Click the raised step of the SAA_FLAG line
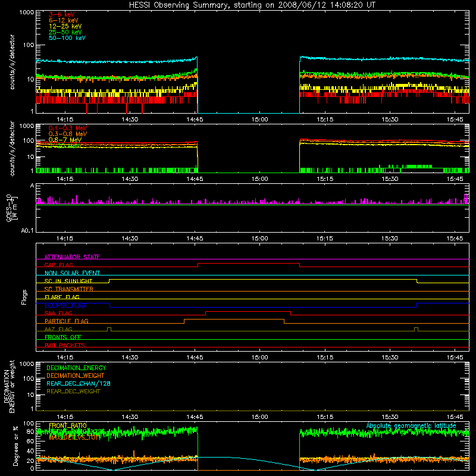476x476 pixels. (x=248, y=311)
